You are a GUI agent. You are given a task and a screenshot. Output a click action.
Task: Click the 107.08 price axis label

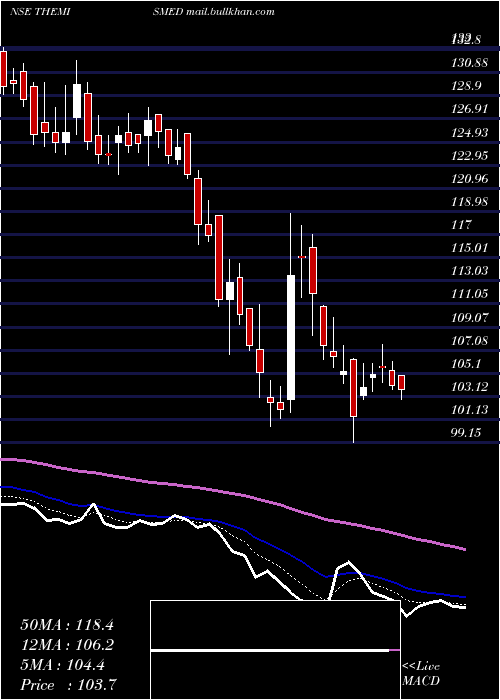point(469,341)
